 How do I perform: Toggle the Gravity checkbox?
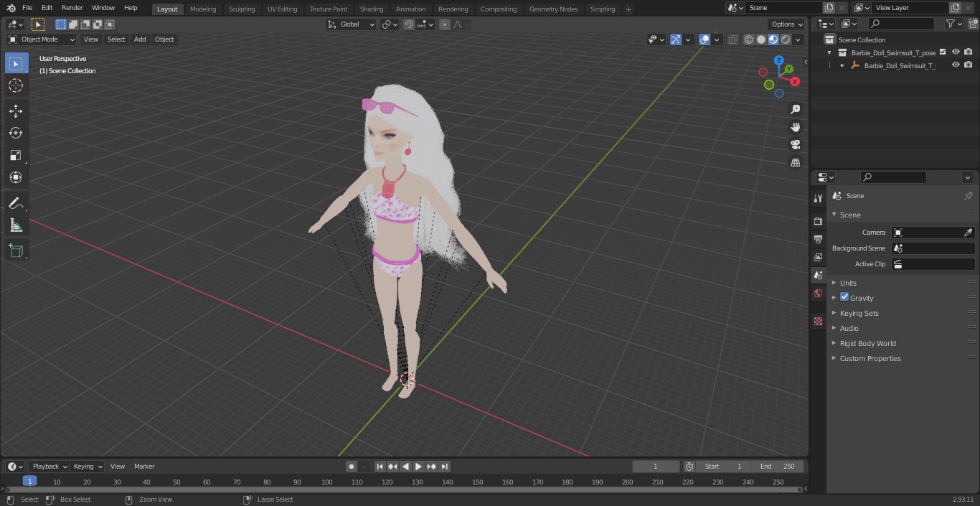(844, 297)
